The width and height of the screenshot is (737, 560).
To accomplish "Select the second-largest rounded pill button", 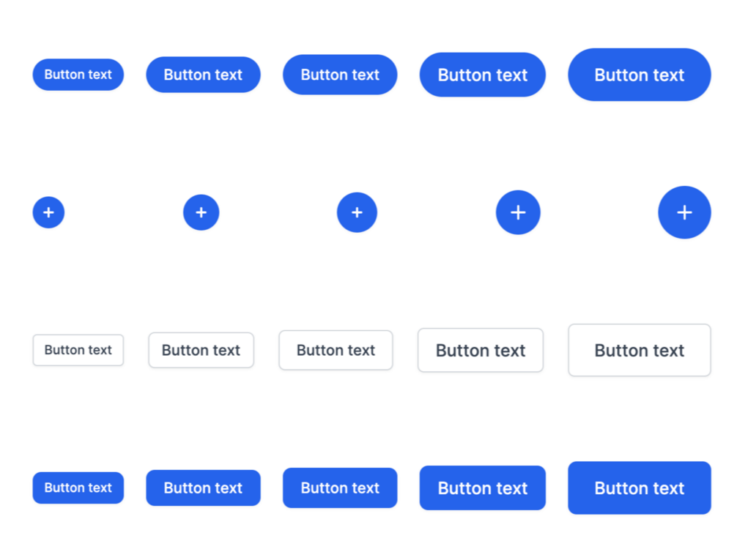I will point(482,74).
